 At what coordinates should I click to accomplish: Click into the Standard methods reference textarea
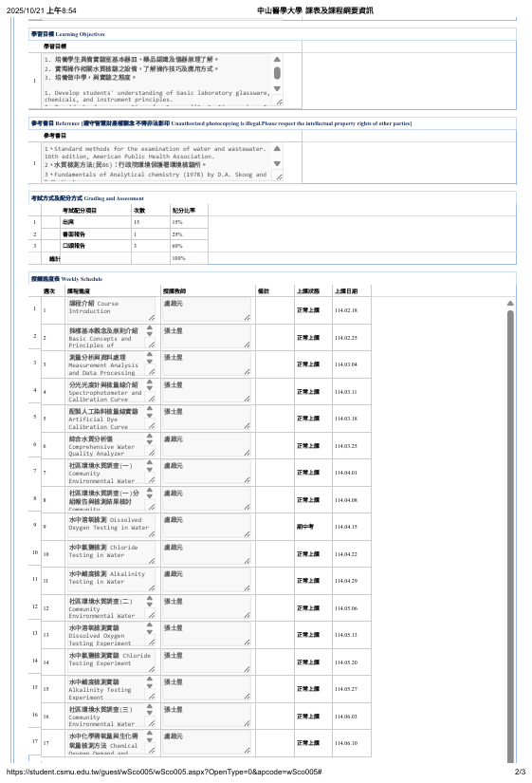pyautogui.click(x=163, y=161)
